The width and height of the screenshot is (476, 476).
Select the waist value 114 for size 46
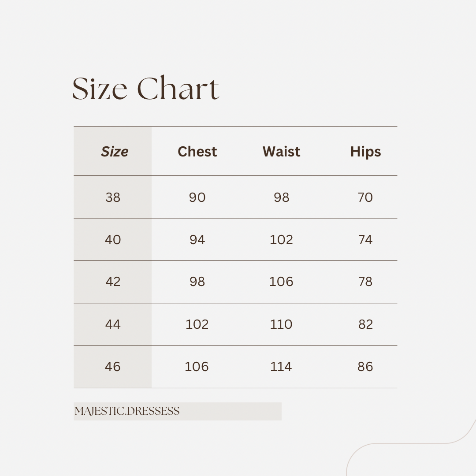pyautogui.click(x=281, y=367)
